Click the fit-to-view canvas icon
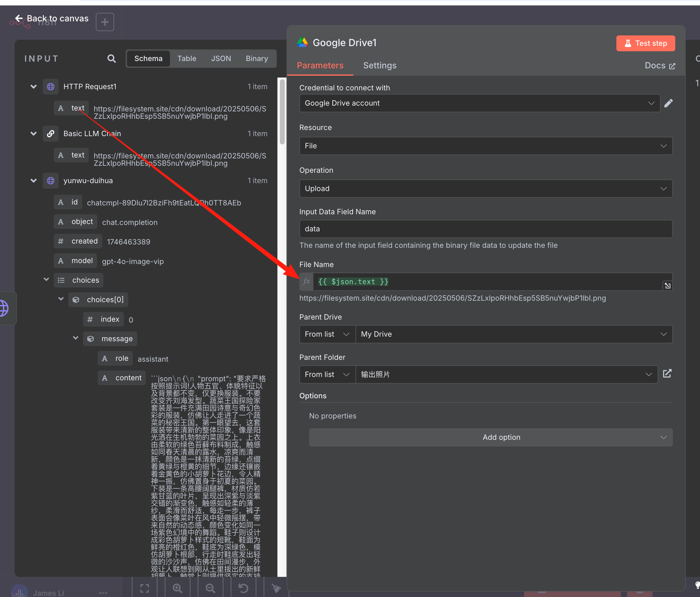700x597 pixels. pyautogui.click(x=145, y=588)
